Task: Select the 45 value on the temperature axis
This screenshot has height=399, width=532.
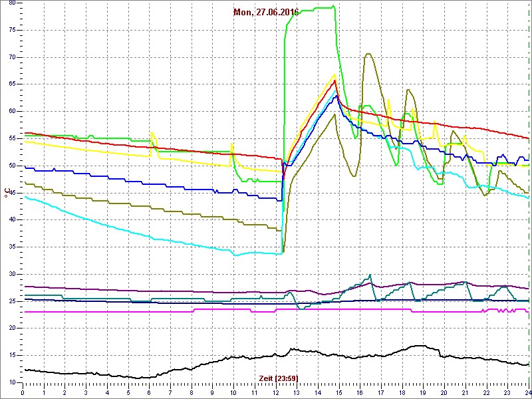Action: pos(11,193)
